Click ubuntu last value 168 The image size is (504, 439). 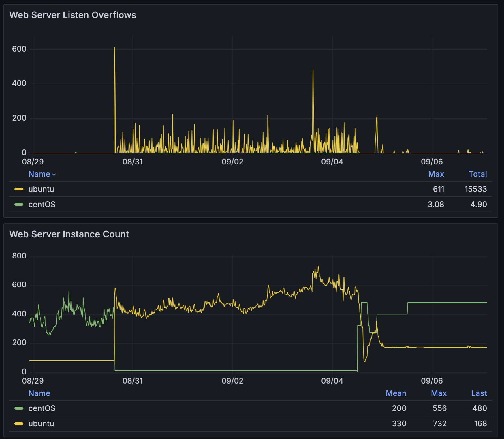(x=480, y=424)
